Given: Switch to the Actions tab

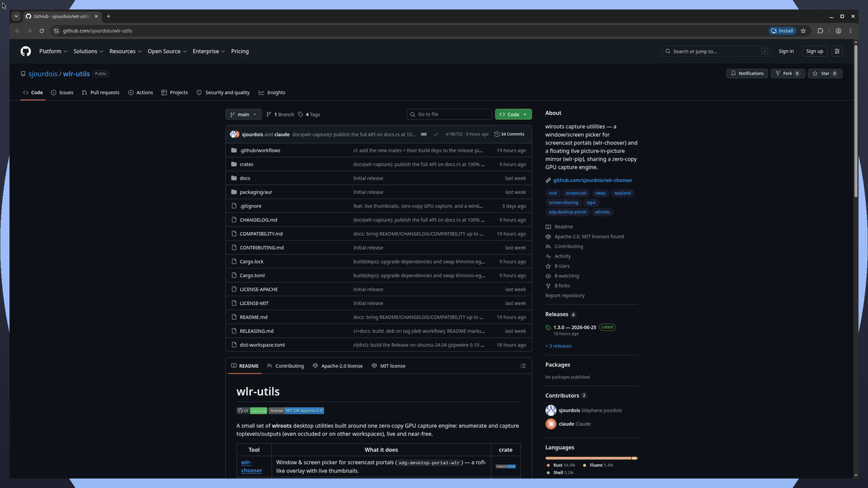Looking at the screenshot, I should [x=140, y=92].
